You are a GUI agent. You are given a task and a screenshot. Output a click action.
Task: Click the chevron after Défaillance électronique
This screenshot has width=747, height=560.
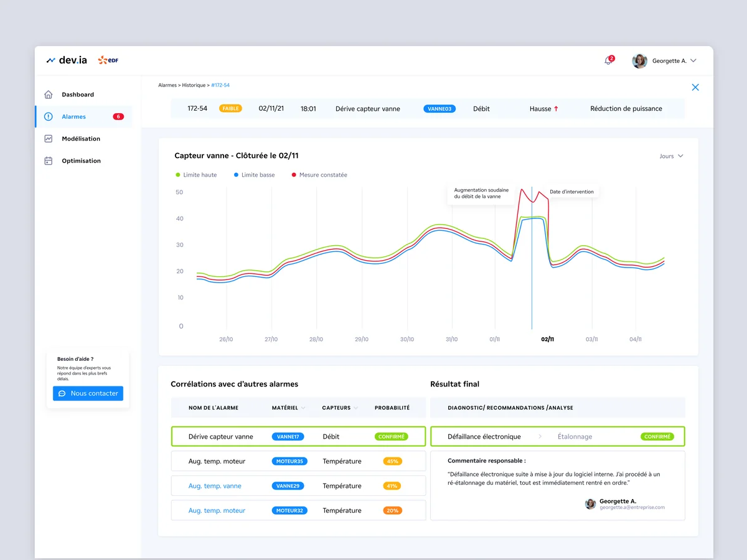(x=540, y=437)
